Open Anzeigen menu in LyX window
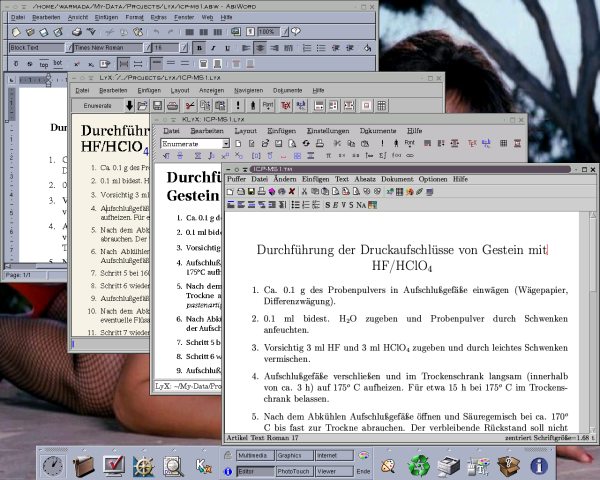 [x=211, y=90]
